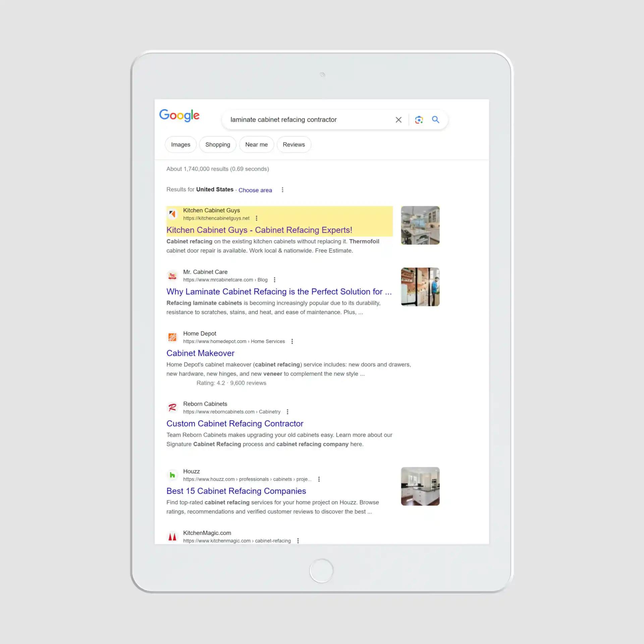Viewport: 644px width, 644px height.
Task: Select the Shopping filter chip
Action: click(x=217, y=145)
